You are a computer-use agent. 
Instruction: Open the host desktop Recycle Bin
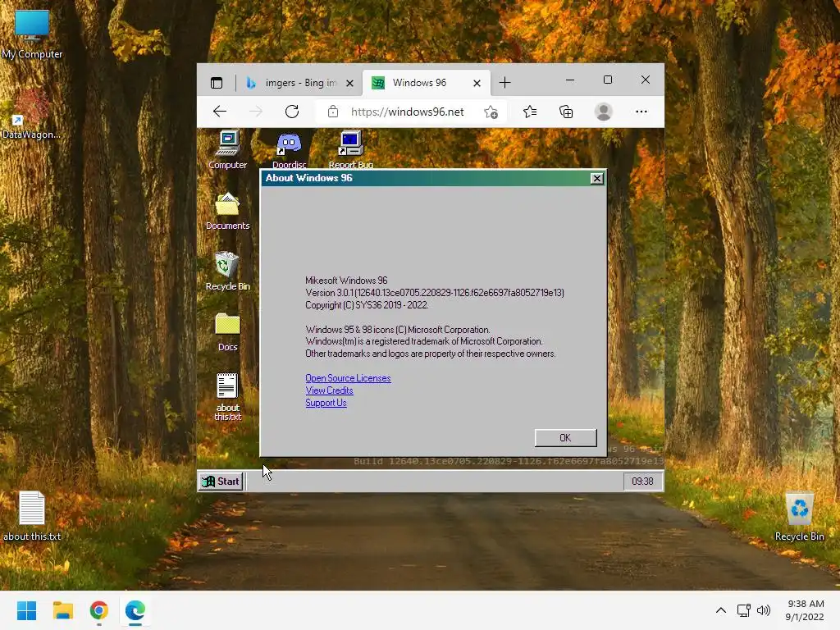coord(799,515)
